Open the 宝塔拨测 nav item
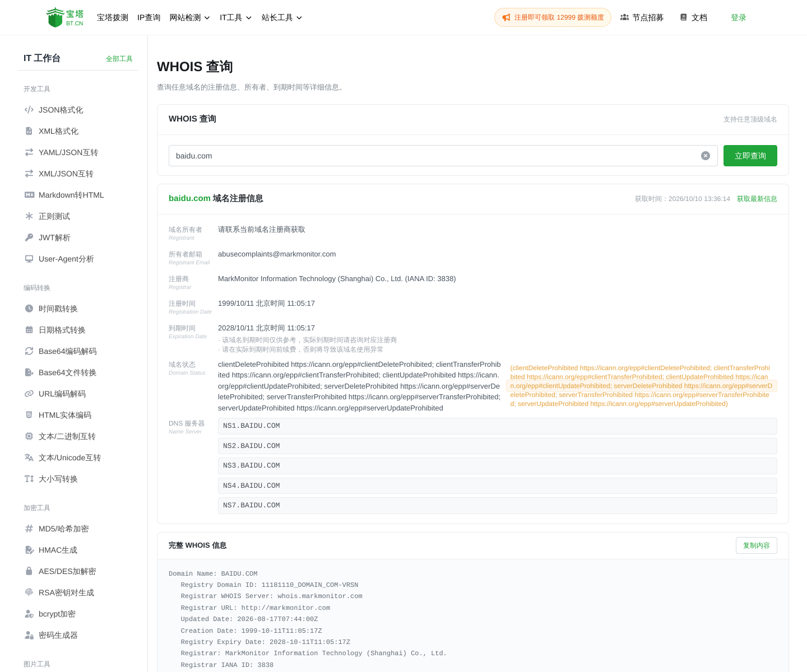Viewport: 807px width, 672px height. (113, 17)
